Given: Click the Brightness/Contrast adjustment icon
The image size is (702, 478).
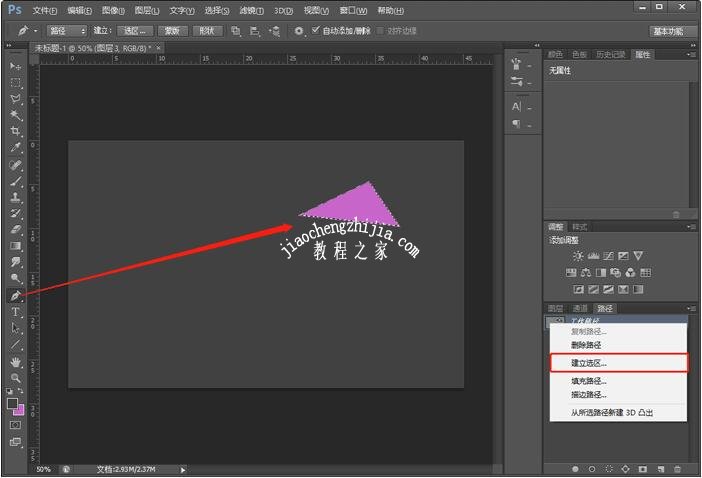Looking at the screenshot, I should click(x=578, y=256).
